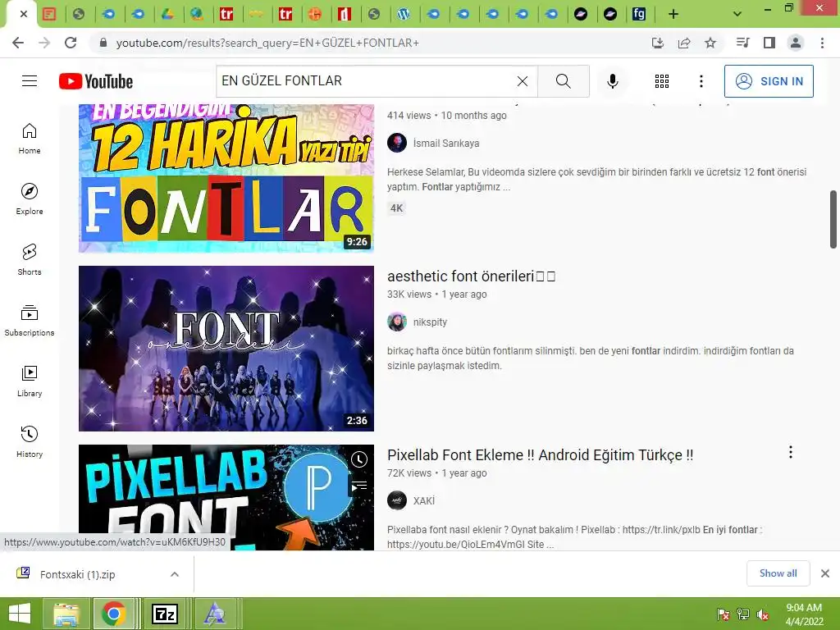Click the share page icon
The width and height of the screenshot is (840, 630).
point(684,43)
